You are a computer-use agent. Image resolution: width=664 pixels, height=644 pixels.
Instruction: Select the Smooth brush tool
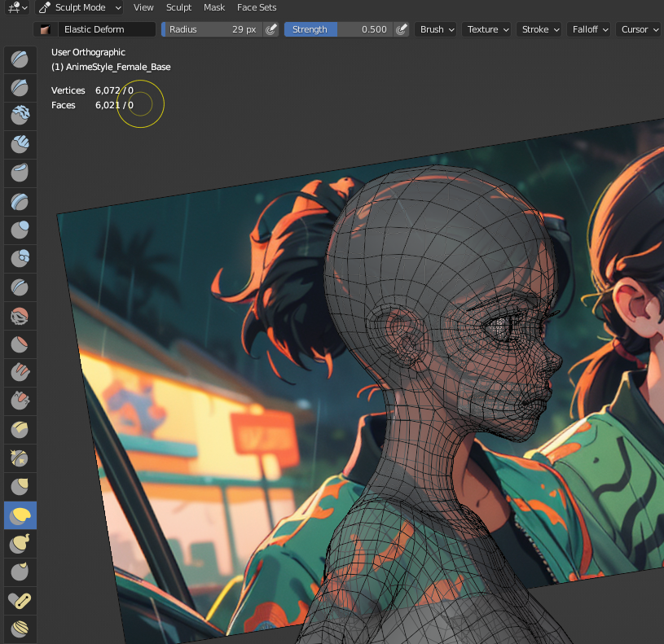[x=20, y=316]
